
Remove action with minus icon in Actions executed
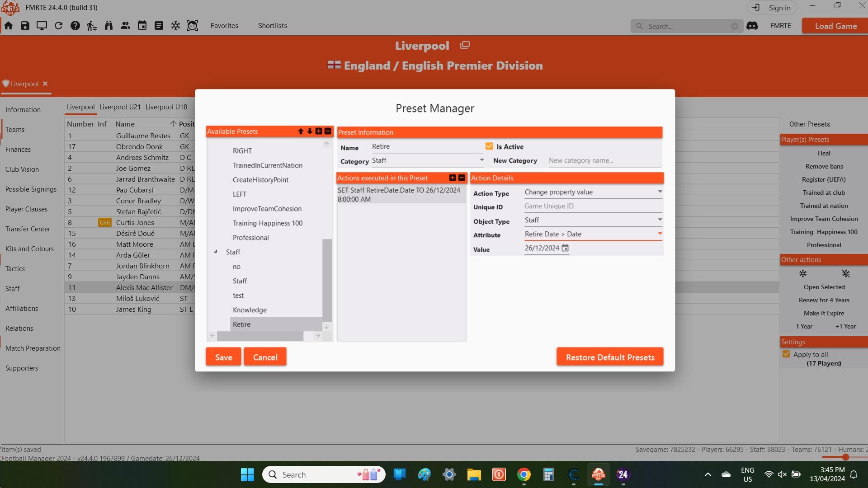click(462, 178)
